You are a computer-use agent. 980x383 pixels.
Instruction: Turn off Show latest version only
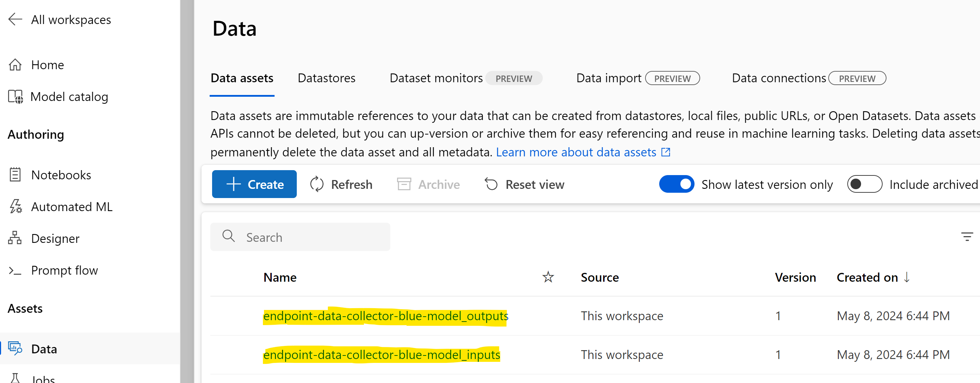pyautogui.click(x=677, y=184)
